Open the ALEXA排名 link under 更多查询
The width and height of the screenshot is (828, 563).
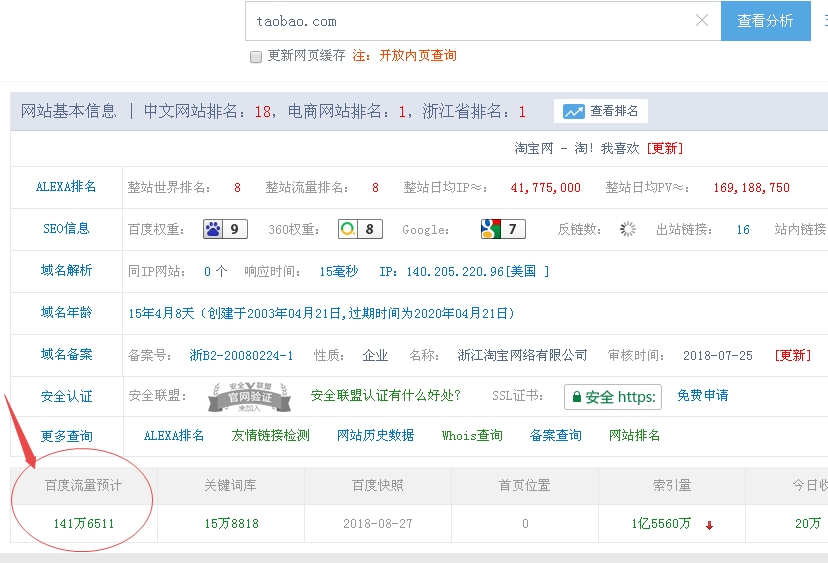174,436
